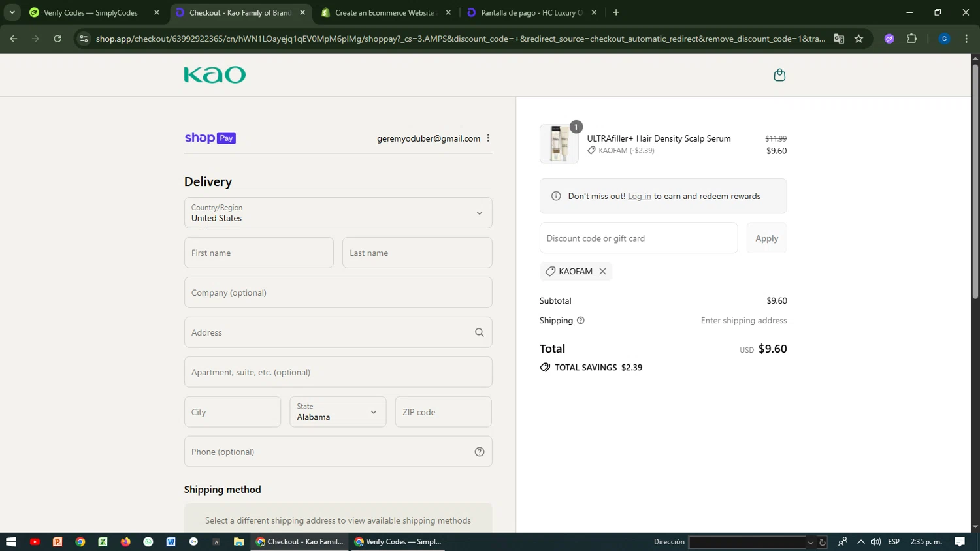This screenshot has width=980, height=551.
Task: Close the Create an Ecommerce Website tab
Action: point(448,12)
